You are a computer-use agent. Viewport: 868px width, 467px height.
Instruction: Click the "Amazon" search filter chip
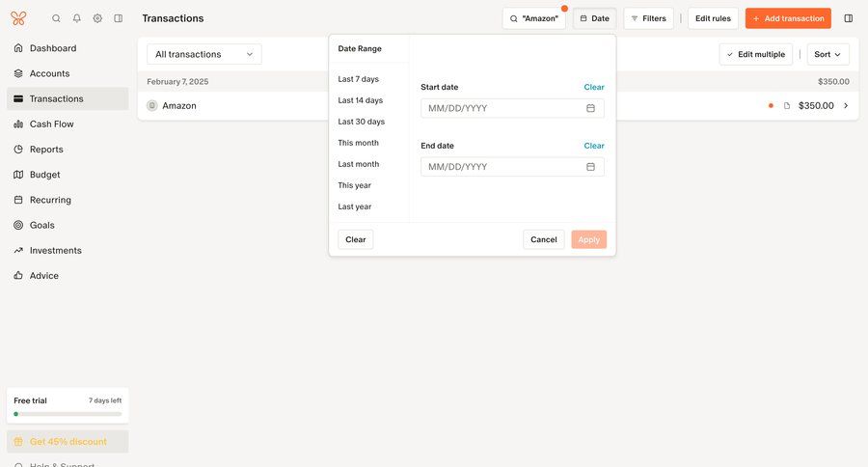tap(533, 18)
